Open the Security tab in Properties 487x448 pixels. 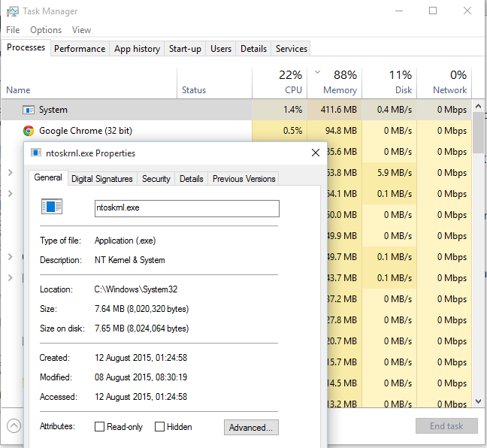click(x=156, y=179)
